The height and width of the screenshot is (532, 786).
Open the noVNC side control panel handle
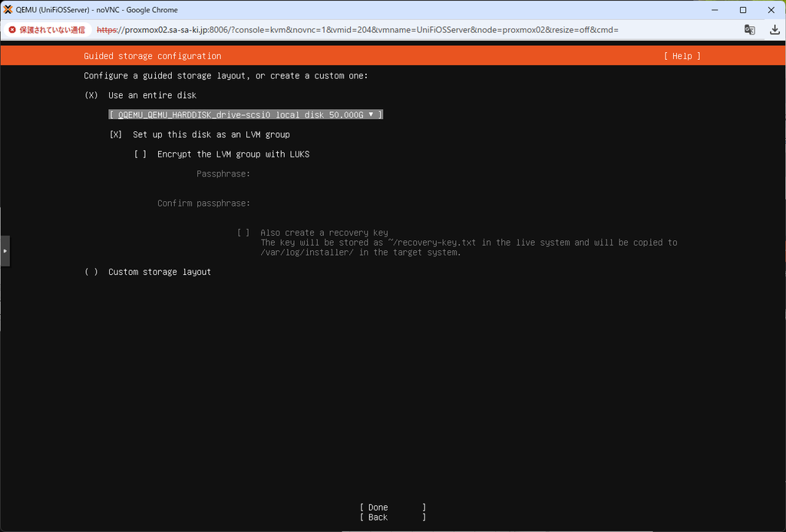pyautogui.click(x=5, y=251)
